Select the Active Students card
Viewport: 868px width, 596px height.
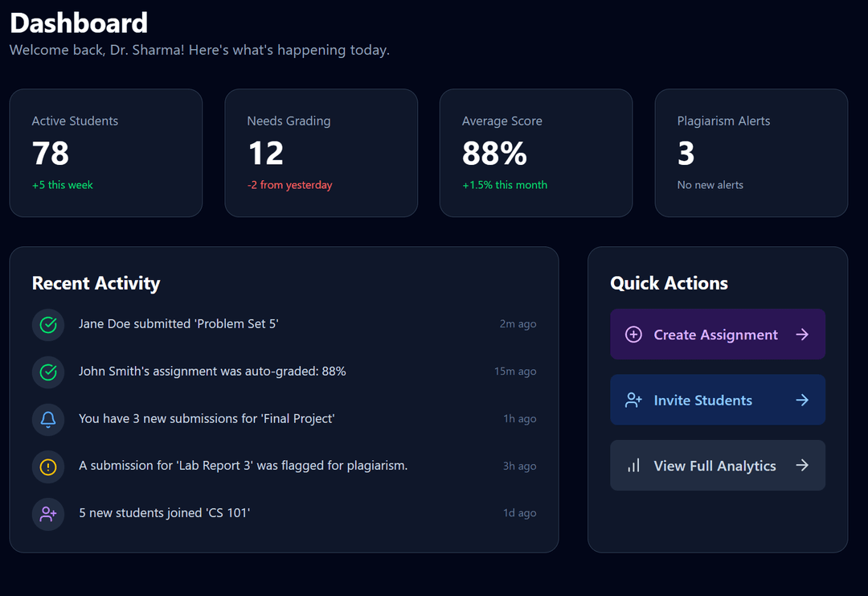pos(105,153)
